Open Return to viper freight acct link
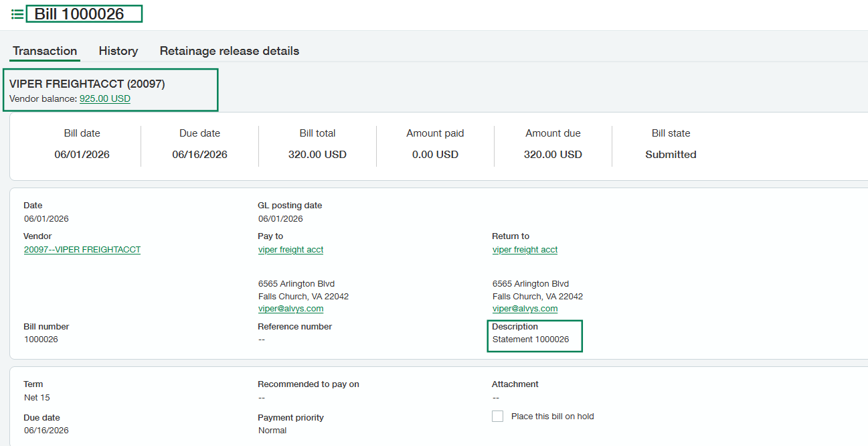 point(525,250)
